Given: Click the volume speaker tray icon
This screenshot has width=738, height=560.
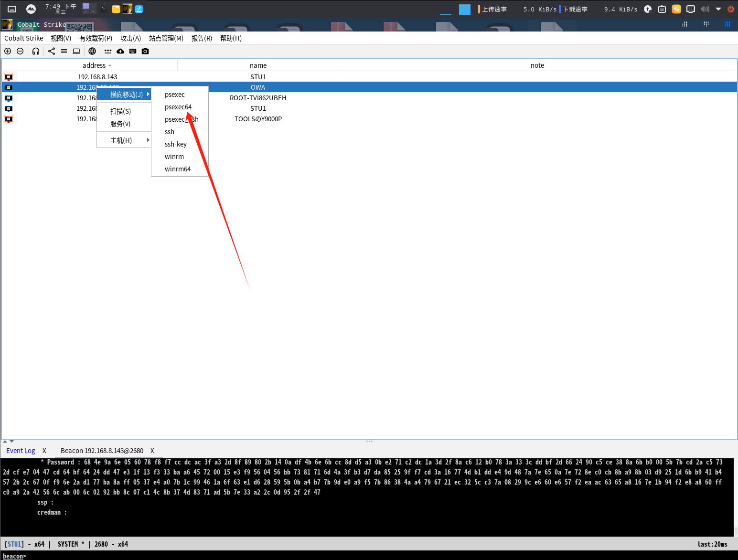Looking at the screenshot, I should (705, 9).
